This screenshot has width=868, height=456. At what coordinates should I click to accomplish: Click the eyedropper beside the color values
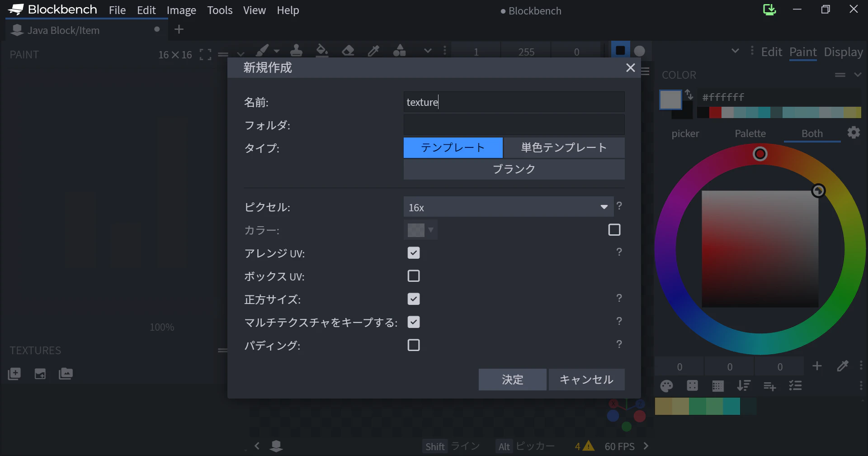coord(843,366)
